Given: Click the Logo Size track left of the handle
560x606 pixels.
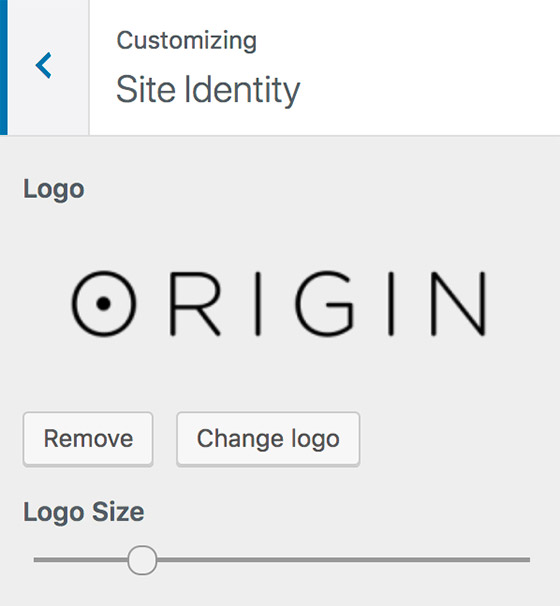Looking at the screenshot, I should point(81,560).
